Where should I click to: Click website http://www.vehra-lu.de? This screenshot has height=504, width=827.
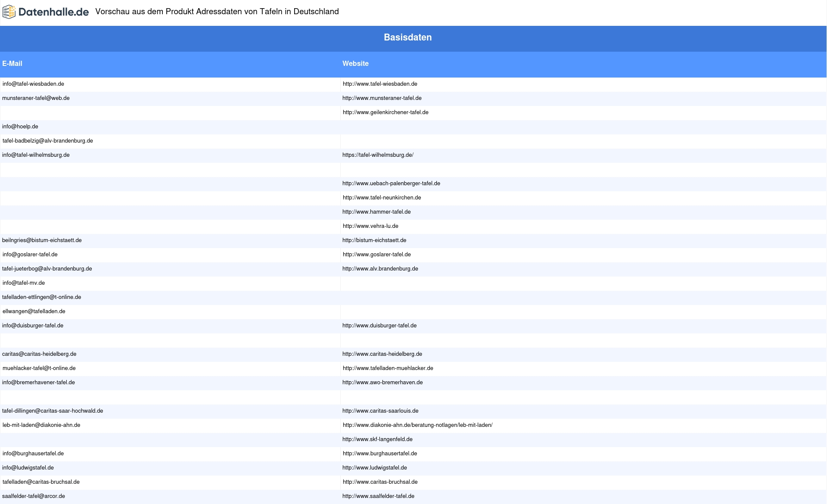pyautogui.click(x=370, y=226)
